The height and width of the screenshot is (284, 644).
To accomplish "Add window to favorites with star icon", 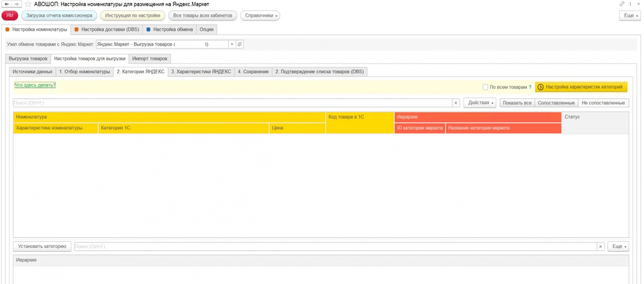I will (x=28, y=4).
